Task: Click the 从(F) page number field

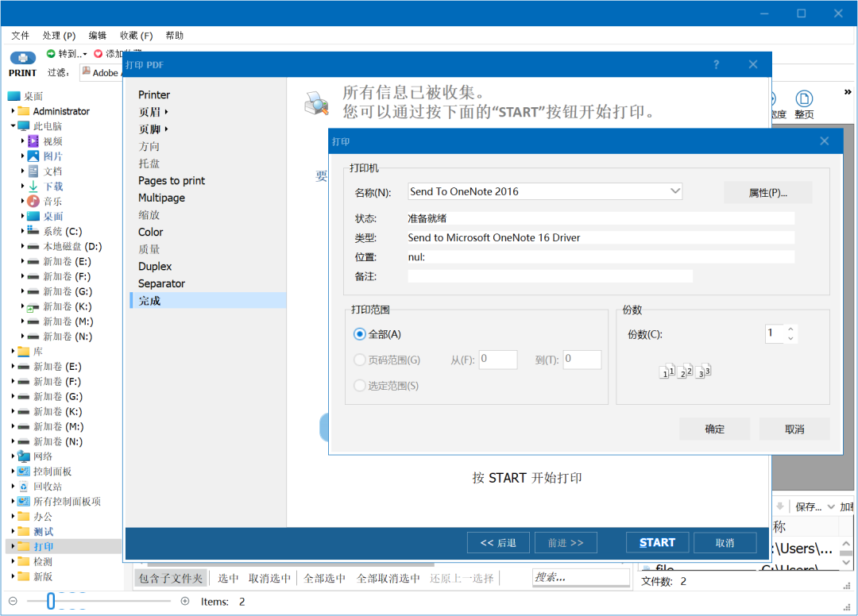Action: tap(498, 359)
